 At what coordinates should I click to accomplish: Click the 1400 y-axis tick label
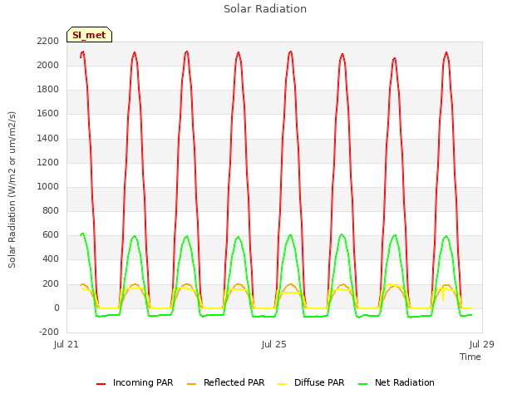coord(48,138)
